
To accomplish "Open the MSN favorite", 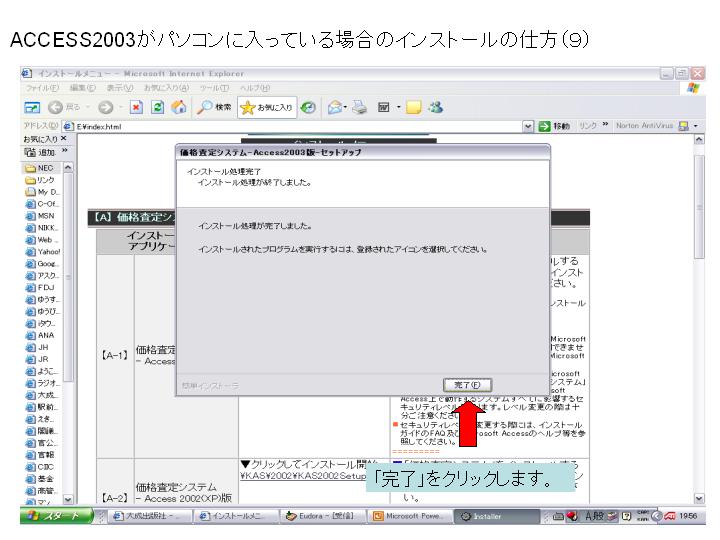I will tap(40, 216).
